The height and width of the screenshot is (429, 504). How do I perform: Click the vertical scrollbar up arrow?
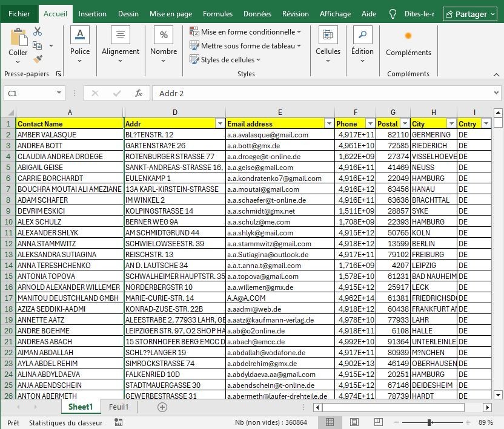click(x=498, y=113)
